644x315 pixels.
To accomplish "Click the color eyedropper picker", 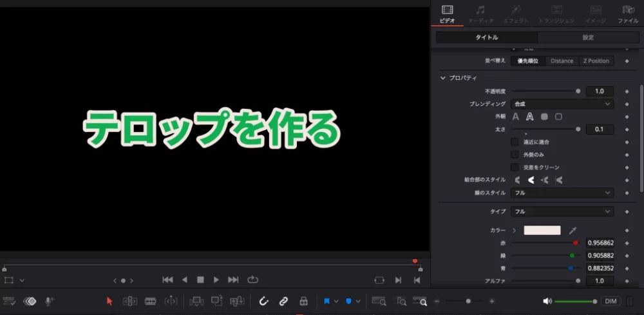I will tap(573, 230).
